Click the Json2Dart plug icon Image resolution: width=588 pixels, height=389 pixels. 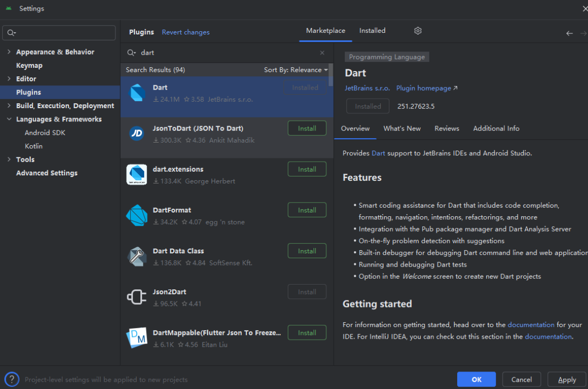click(x=137, y=297)
